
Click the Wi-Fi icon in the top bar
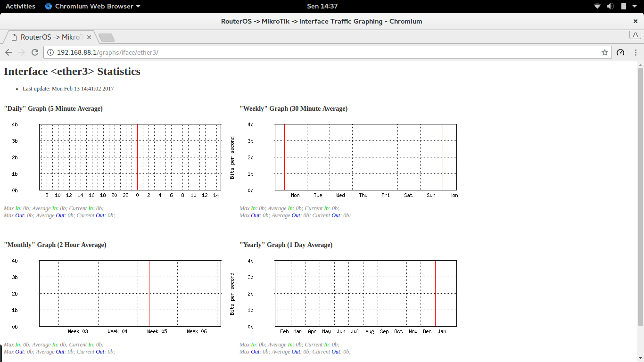point(597,6)
